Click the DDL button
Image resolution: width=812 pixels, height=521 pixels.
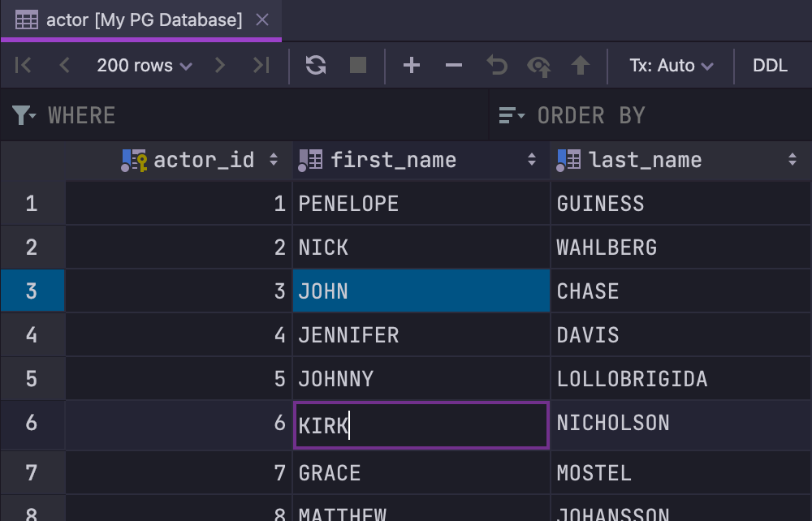[770, 66]
